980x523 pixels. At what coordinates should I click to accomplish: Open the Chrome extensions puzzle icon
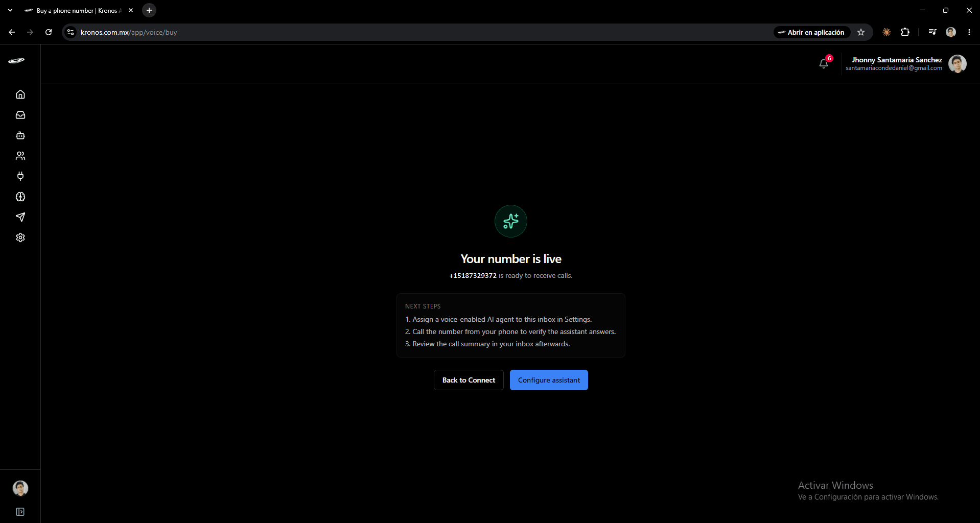click(x=905, y=32)
